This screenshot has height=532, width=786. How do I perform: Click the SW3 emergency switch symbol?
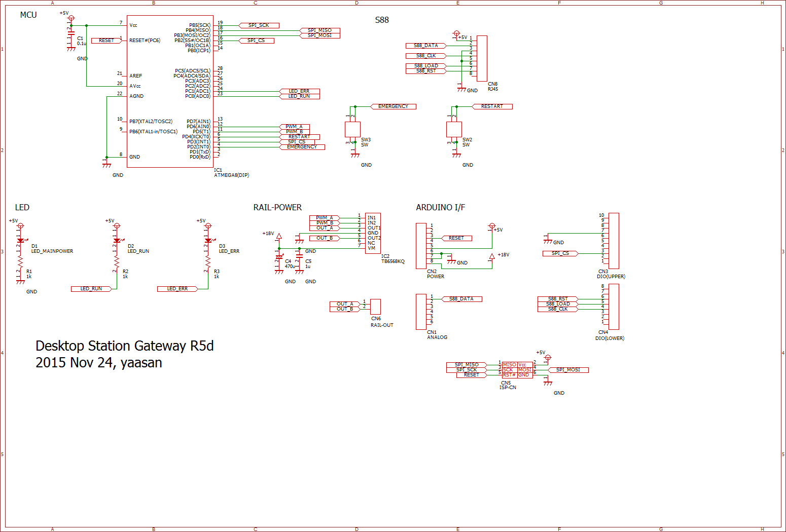pyautogui.click(x=352, y=129)
